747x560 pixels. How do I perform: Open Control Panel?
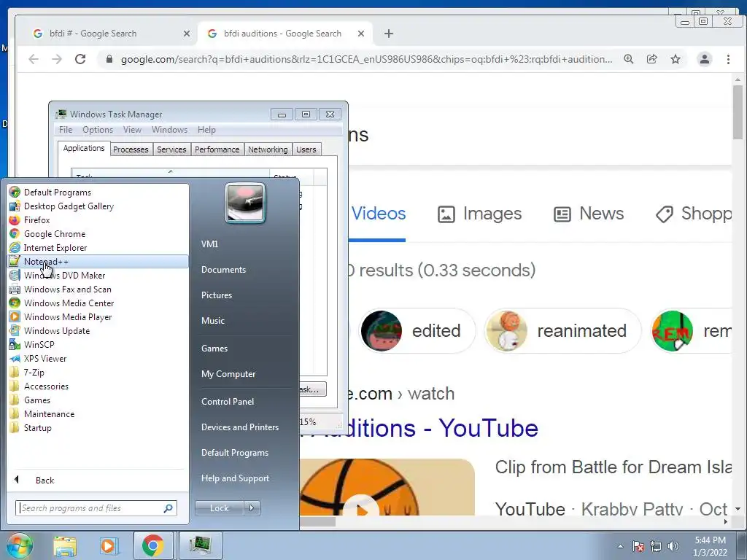coord(228,402)
